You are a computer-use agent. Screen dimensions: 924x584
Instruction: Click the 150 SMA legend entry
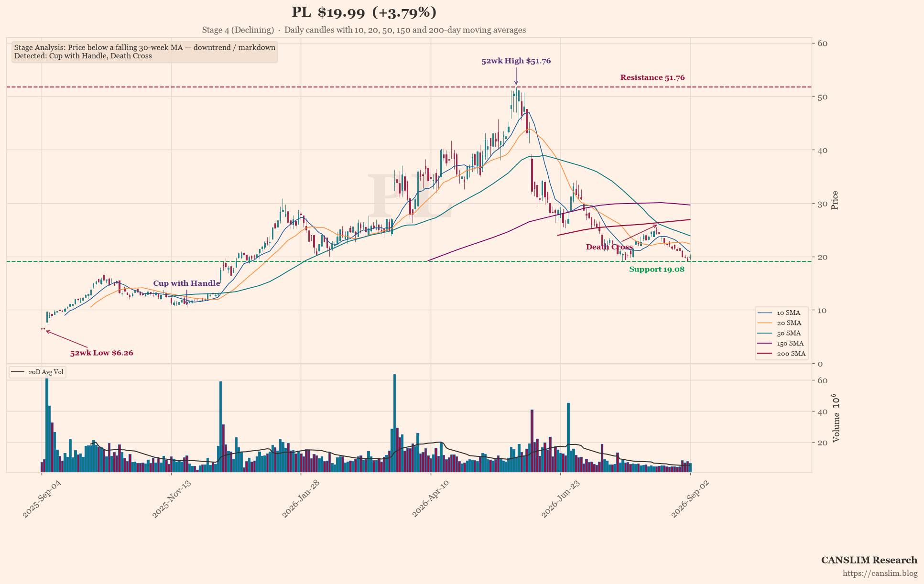(782, 344)
